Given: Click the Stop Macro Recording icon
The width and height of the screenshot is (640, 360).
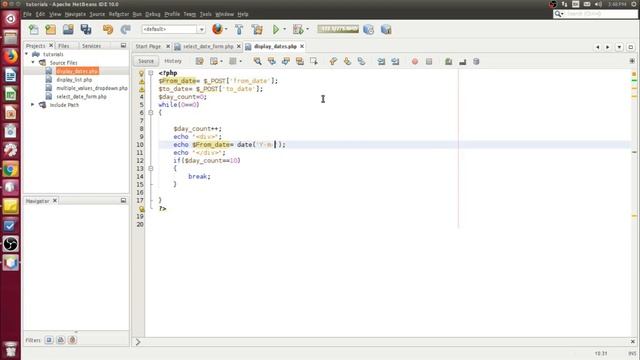Looking at the screenshot, I should pyautogui.click(x=429, y=61).
